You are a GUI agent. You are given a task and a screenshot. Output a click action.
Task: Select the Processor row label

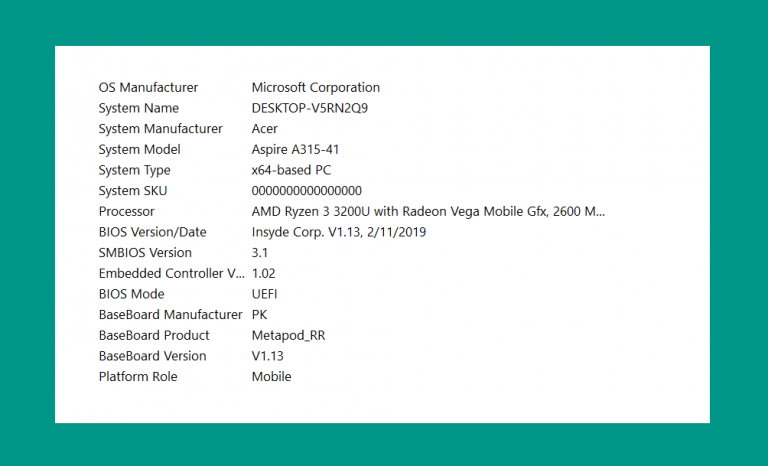coord(126,211)
